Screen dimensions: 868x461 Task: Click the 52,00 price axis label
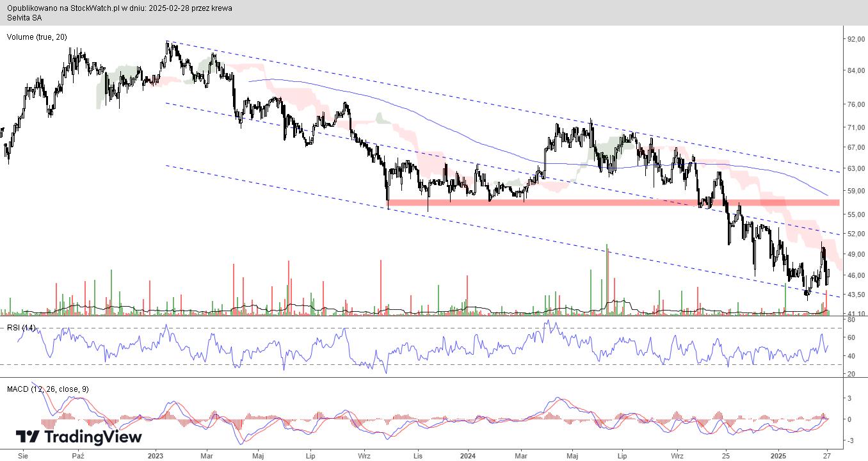point(855,233)
